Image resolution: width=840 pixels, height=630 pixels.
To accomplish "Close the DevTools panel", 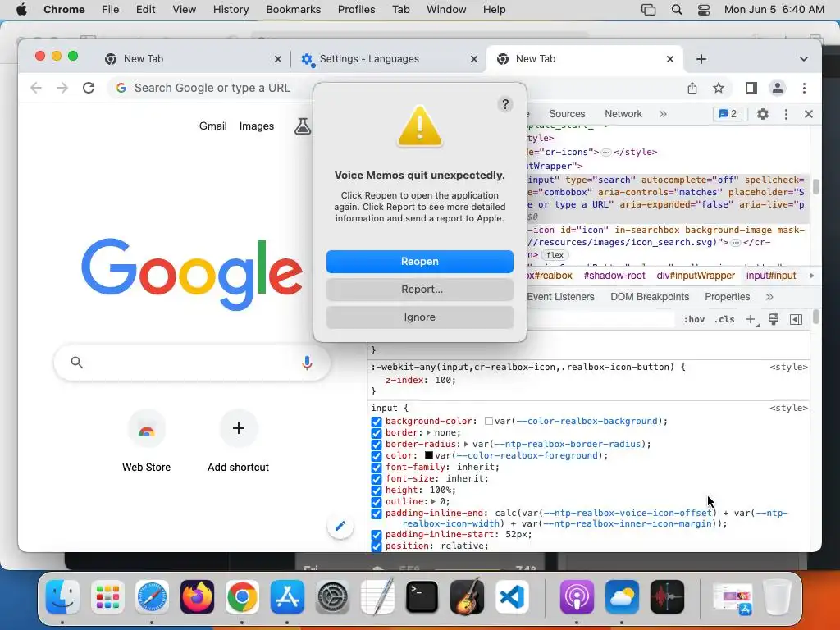I will pyautogui.click(x=809, y=113).
